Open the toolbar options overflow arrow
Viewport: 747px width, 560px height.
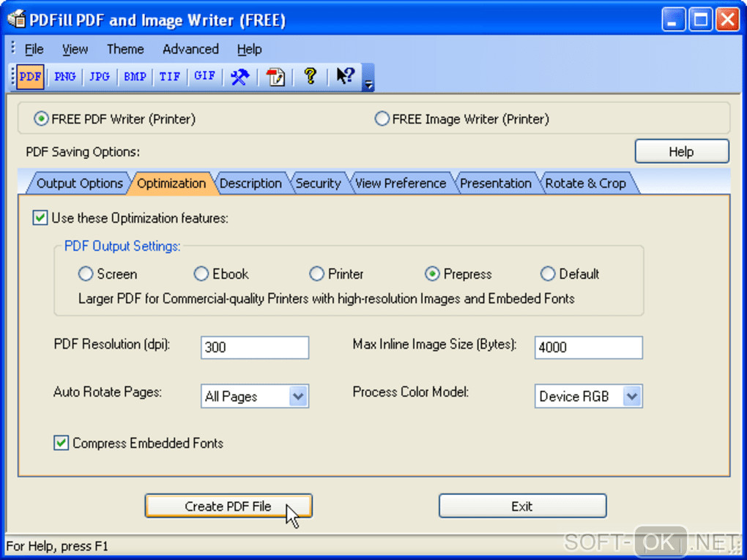click(368, 78)
